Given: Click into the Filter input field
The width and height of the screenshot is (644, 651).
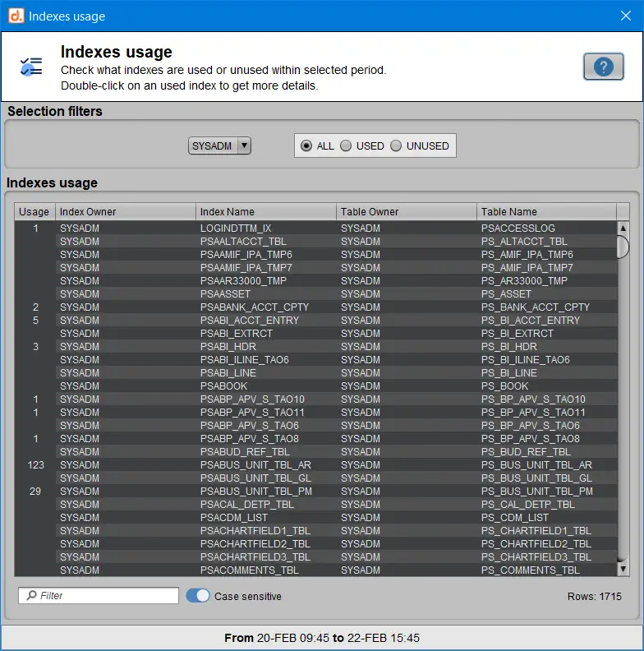Looking at the screenshot, I should point(99,595).
